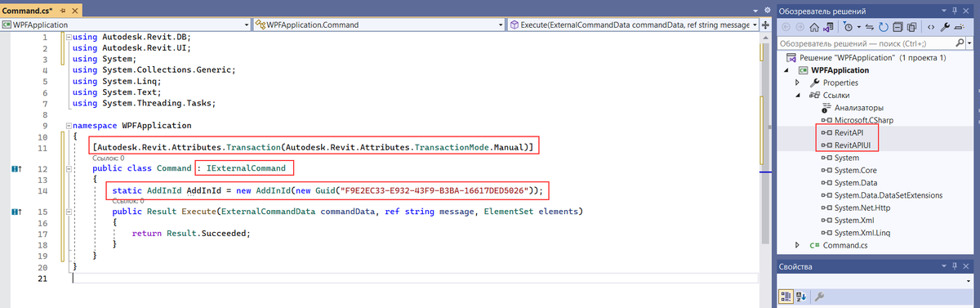Click the interface implementation glyph beside class Command
The height and width of the screenshot is (308, 980).
16,168
